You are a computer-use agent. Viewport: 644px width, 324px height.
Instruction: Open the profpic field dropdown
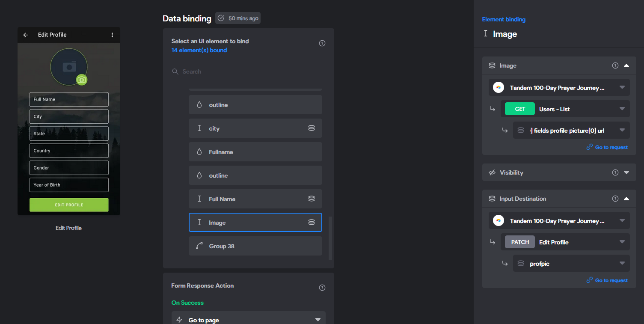(x=571, y=263)
